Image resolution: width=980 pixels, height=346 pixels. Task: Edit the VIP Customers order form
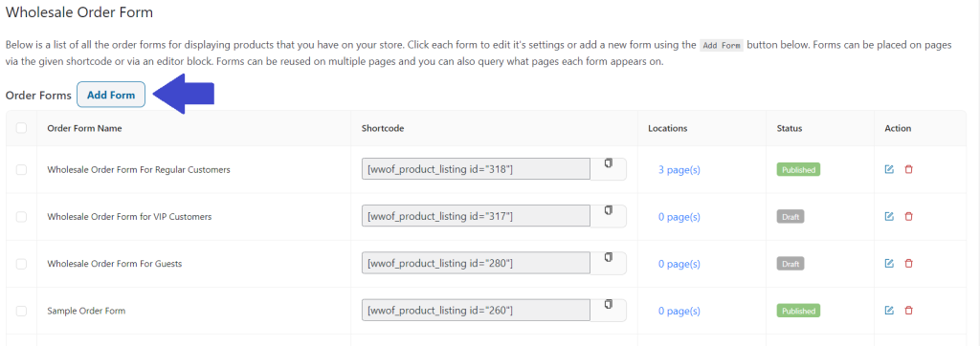pos(889,216)
